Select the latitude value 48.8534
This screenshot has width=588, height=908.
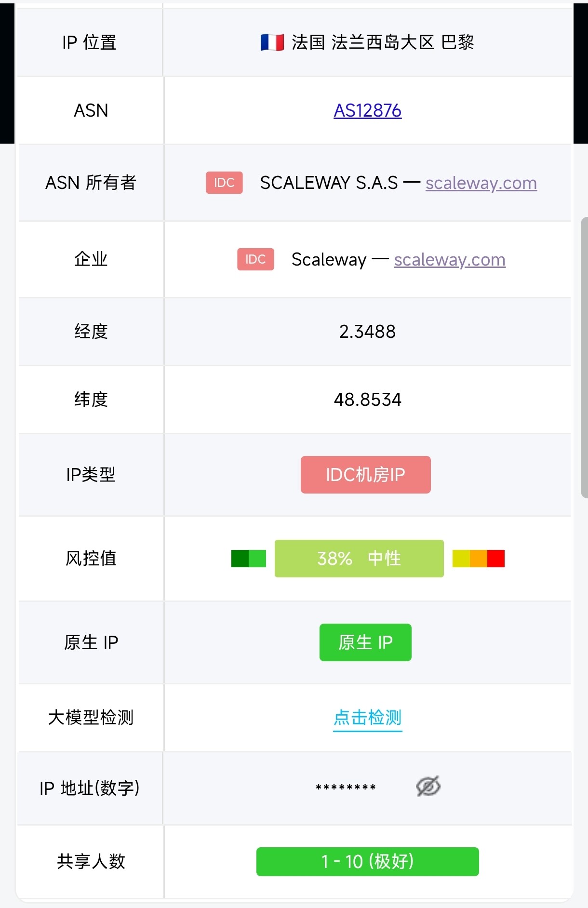(368, 400)
